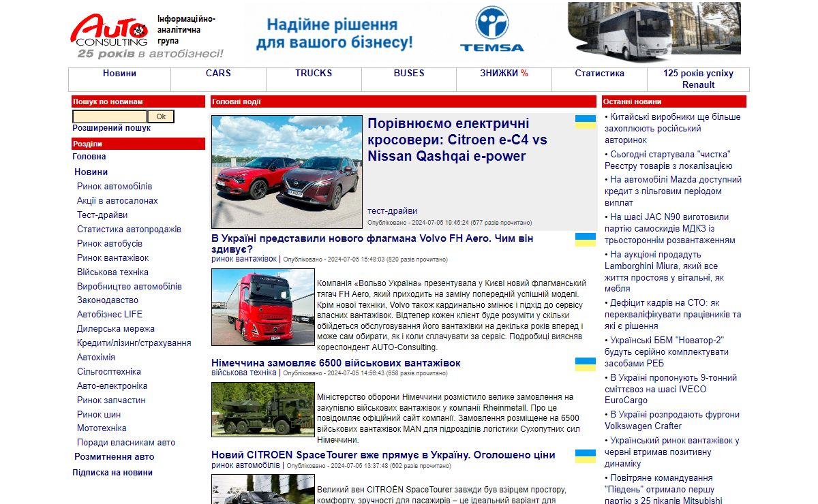The image size is (818, 504).
Task: Click the Ok search button
Action: (x=161, y=116)
